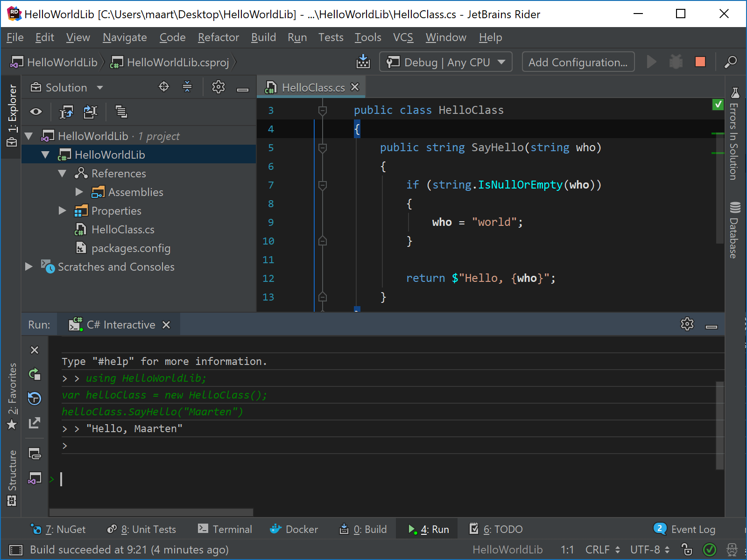Open Database side panel
The height and width of the screenshot is (560, 747).
coord(734,230)
